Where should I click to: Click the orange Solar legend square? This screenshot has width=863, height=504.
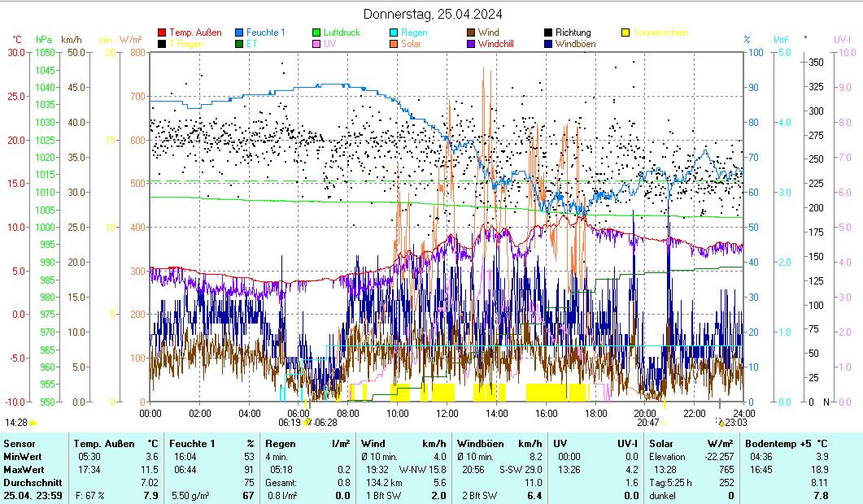(394, 44)
